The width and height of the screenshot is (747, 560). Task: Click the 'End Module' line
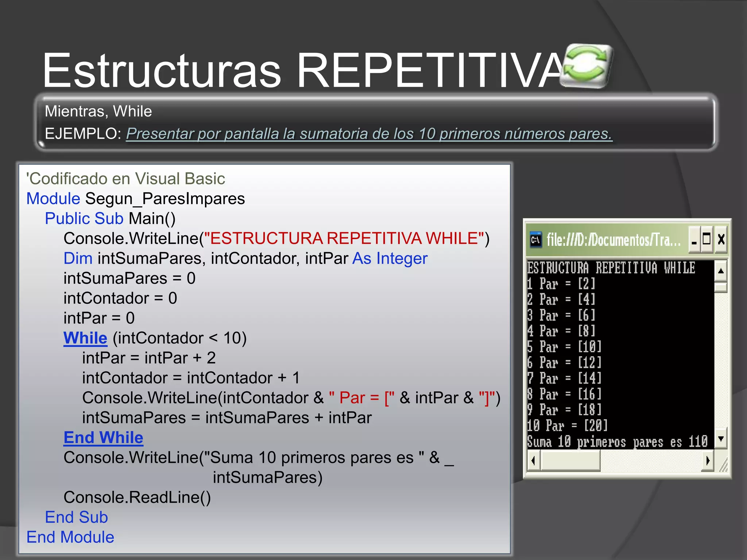70,537
